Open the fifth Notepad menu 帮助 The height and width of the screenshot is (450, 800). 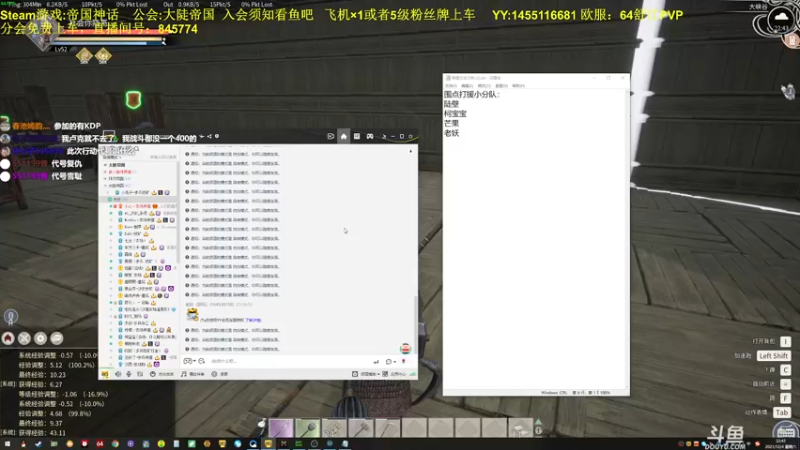(x=518, y=86)
